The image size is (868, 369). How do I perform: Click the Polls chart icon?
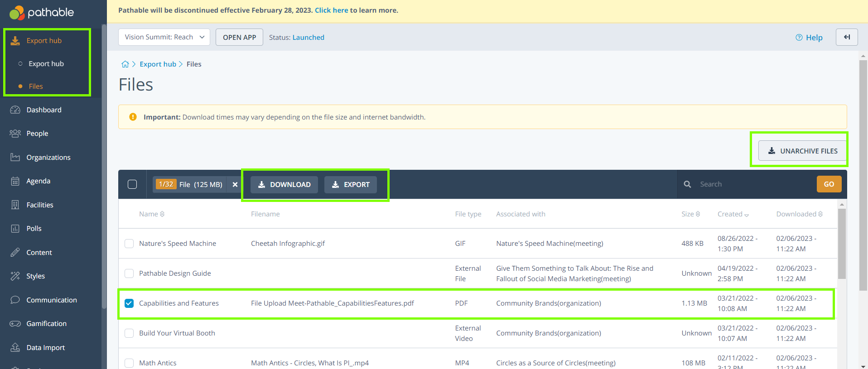pos(15,229)
